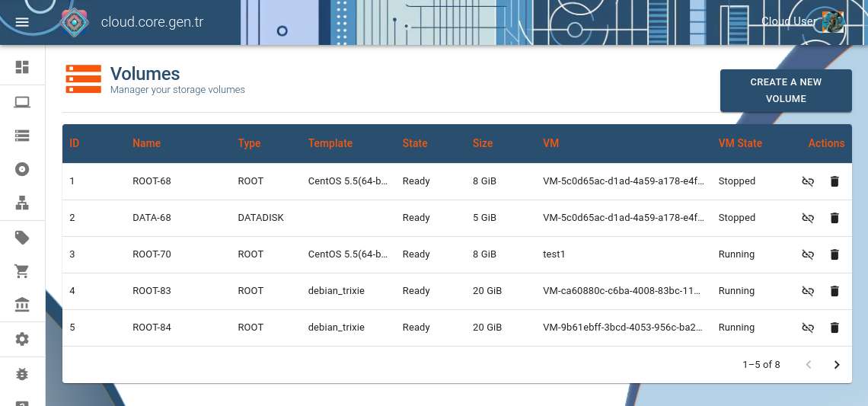Detach volume ROOT-83 using unlink icon
Screen dimensions: 868x406
pos(808,291)
